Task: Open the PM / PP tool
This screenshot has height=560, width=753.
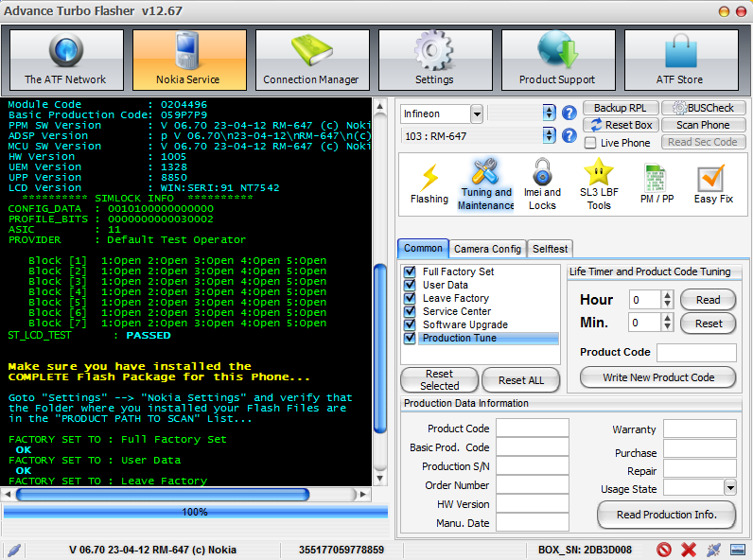Action: 657,184
